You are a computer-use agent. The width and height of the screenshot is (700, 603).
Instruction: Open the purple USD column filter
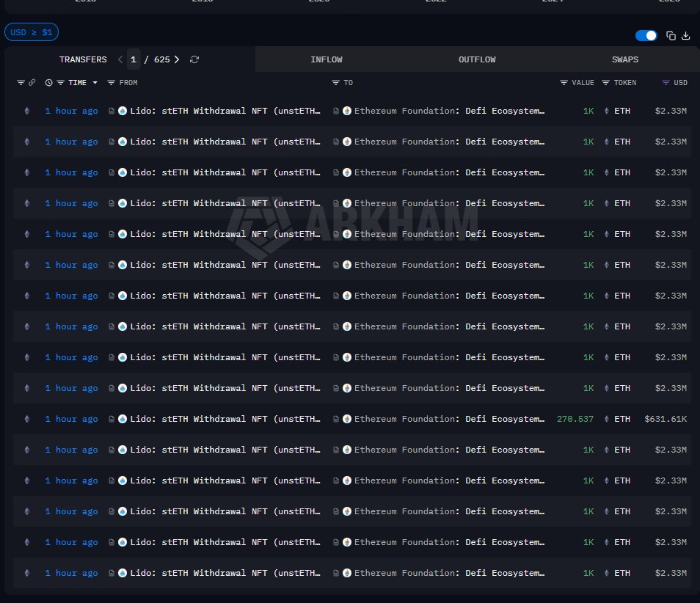pyautogui.click(x=666, y=83)
